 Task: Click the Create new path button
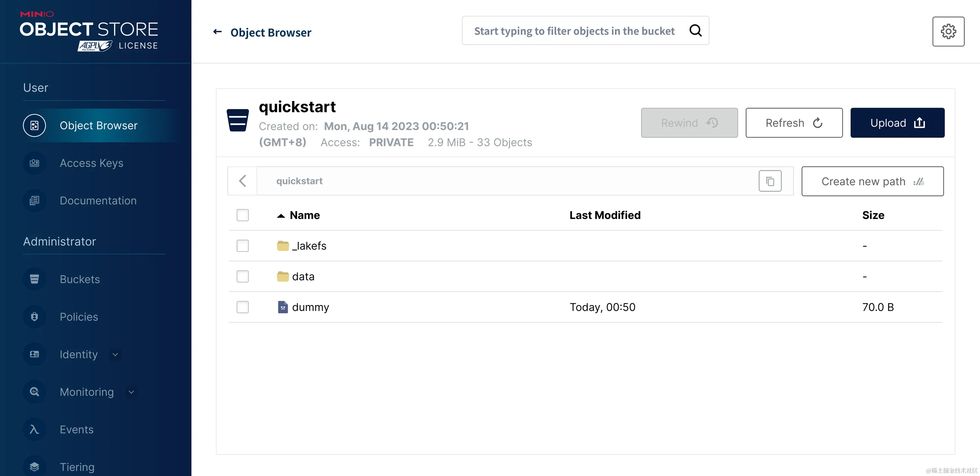[872, 181]
